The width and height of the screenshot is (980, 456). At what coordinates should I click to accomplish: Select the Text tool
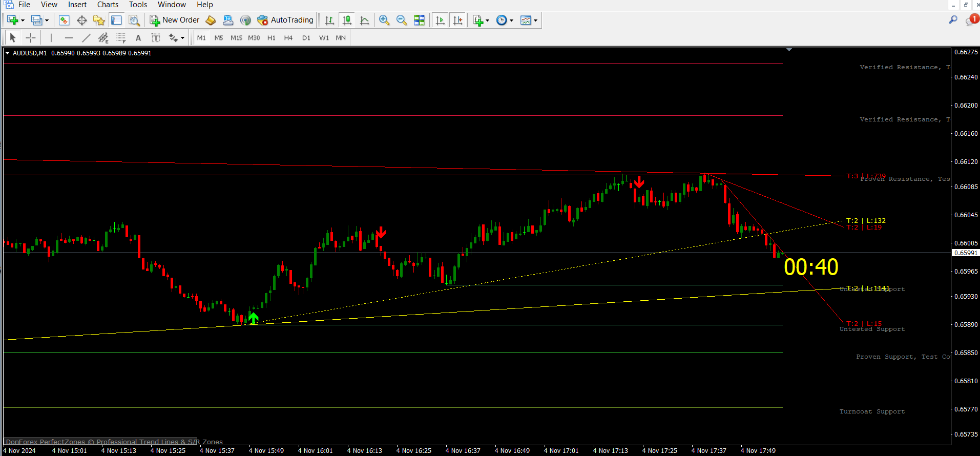[x=138, y=37]
